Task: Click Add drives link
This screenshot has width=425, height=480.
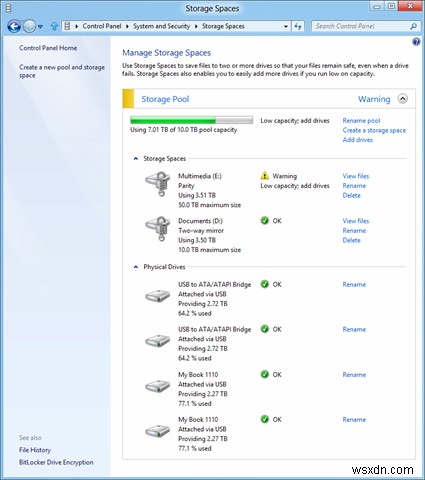Action: (358, 140)
